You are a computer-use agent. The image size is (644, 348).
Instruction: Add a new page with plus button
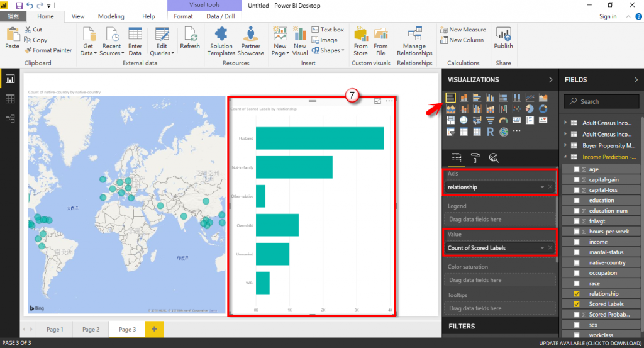(x=155, y=329)
